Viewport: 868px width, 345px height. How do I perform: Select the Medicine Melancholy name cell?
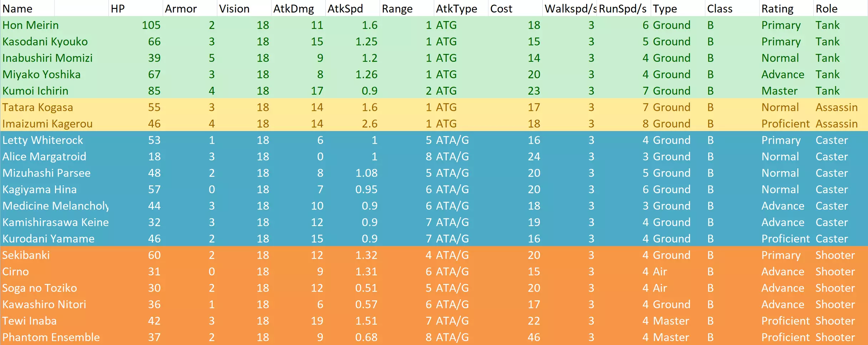click(55, 206)
